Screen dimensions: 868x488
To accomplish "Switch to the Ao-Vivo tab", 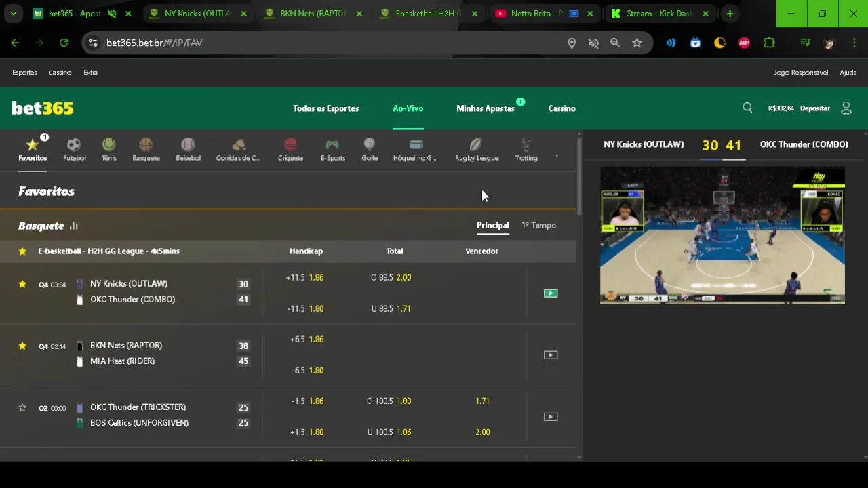I will point(408,108).
